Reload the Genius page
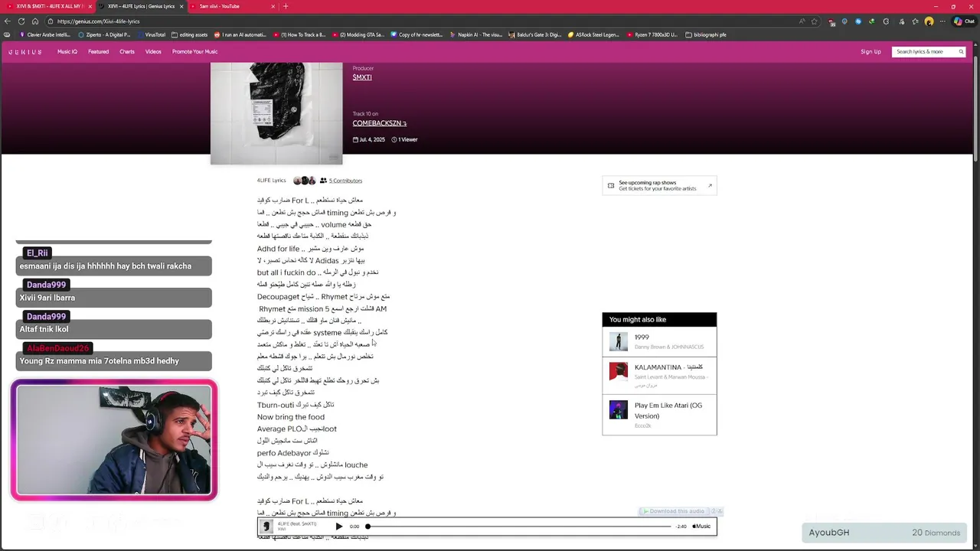Image resolution: width=980 pixels, height=551 pixels. (x=21, y=21)
